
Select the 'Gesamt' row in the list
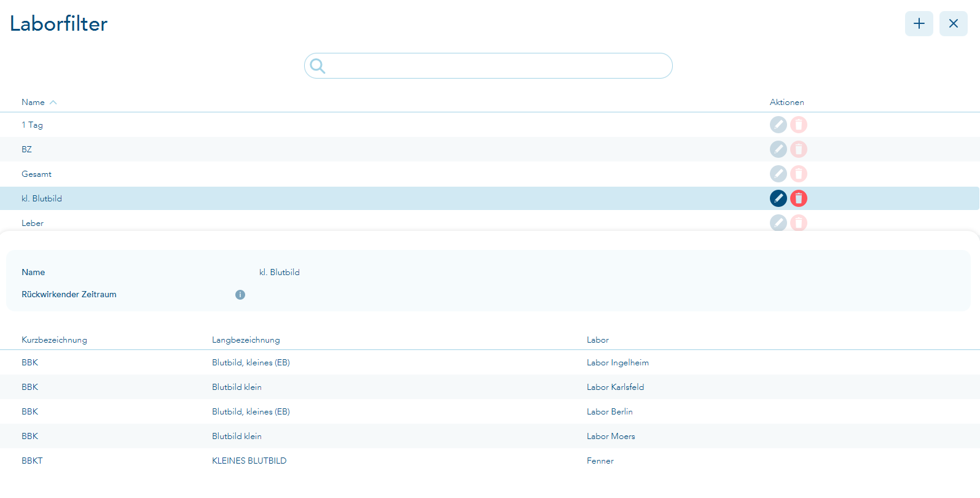pyautogui.click(x=37, y=174)
